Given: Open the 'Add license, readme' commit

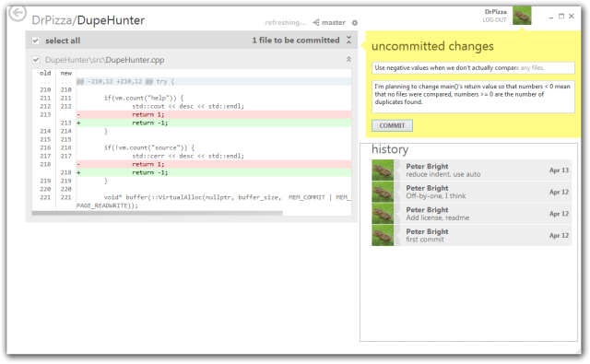Looking at the screenshot, I should pos(472,214).
